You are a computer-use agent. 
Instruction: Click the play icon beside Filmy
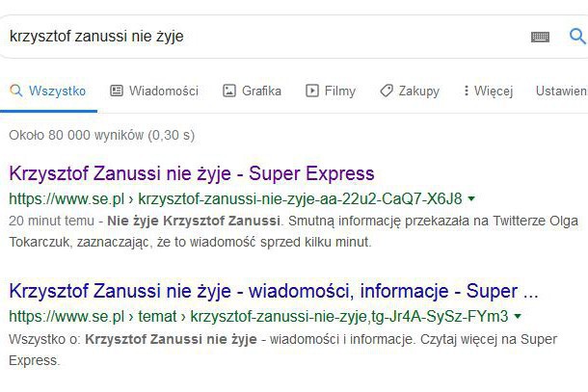tap(312, 91)
